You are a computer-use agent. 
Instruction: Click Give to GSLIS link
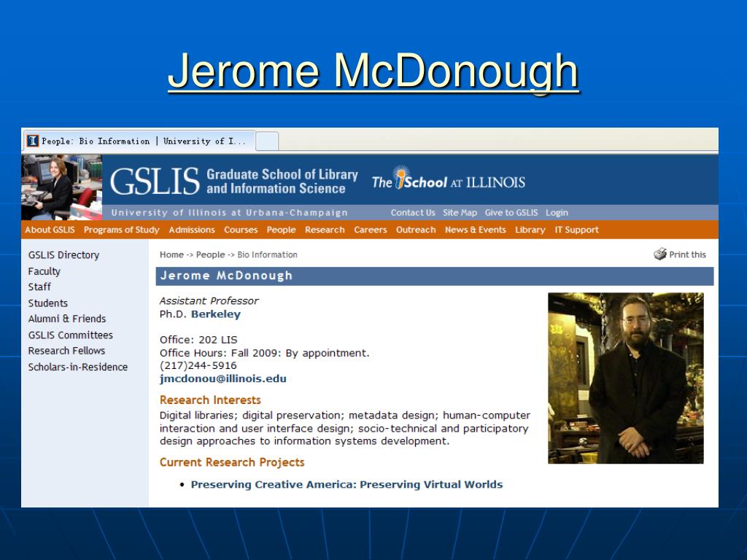[x=511, y=213]
